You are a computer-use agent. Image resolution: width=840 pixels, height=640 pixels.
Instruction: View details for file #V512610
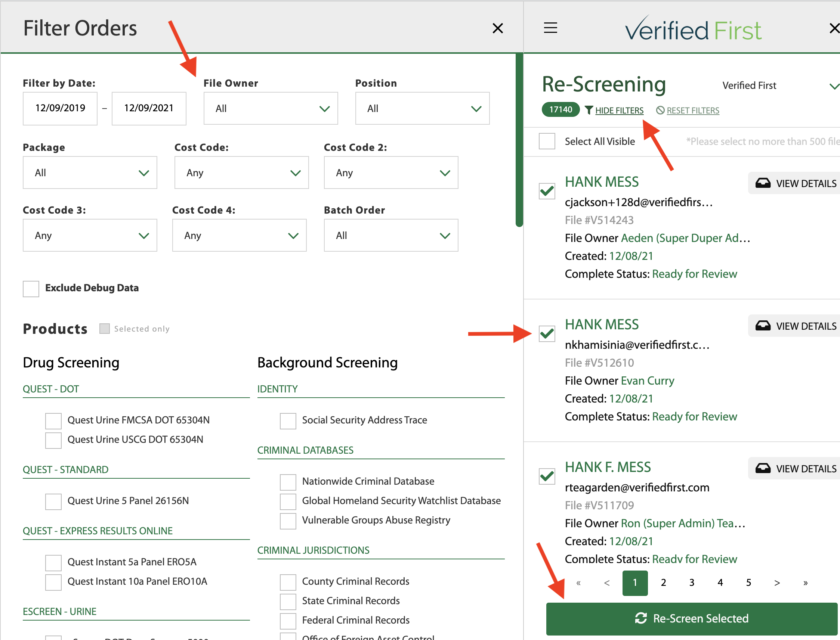794,326
